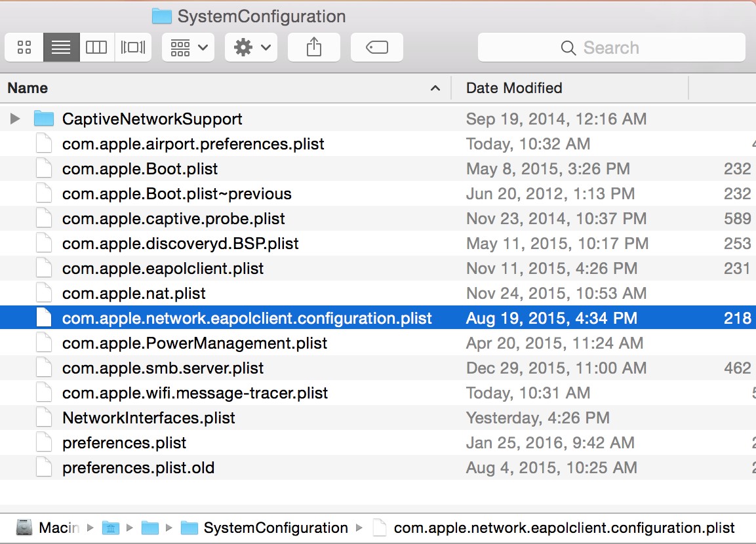This screenshot has height=544, width=756.
Task: Switch to icon view
Action: (x=24, y=47)
